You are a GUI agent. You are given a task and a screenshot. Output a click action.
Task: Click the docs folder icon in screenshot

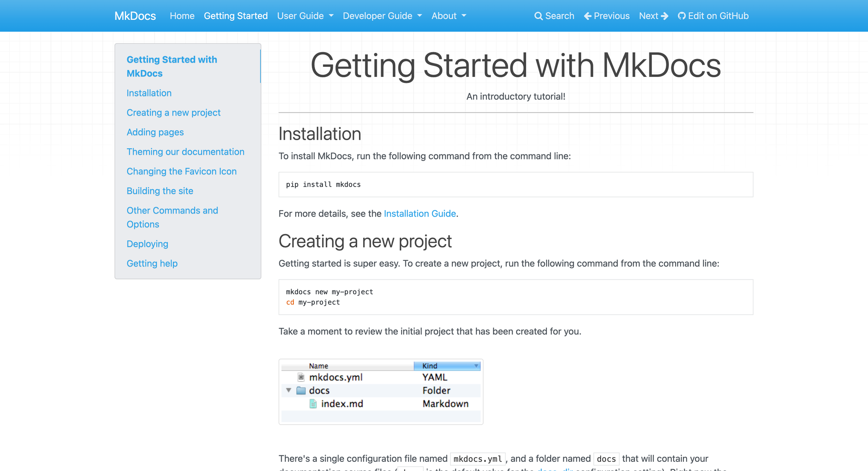(x=302, y=390)
